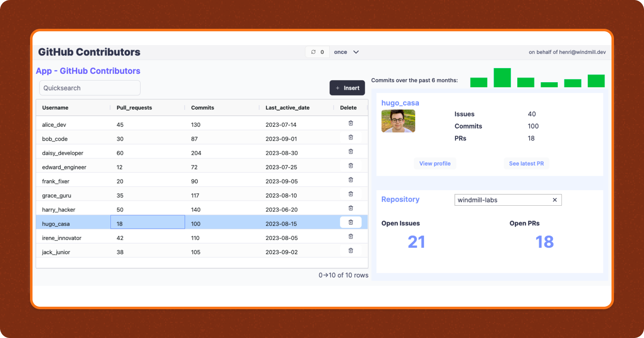The width and height of the screenshot is (644, 338).
Task: Click the Last_active_date column header
Action: pyautogui.click(x=287, y=108)
